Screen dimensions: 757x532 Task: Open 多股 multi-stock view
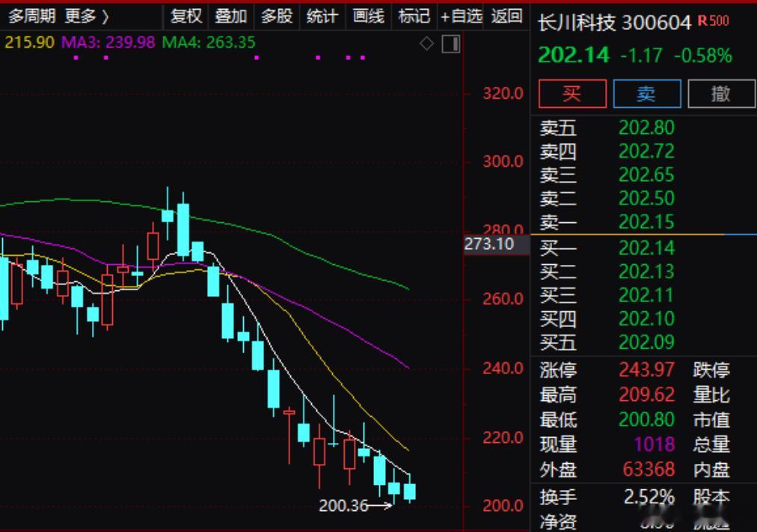tap(277, 16)
